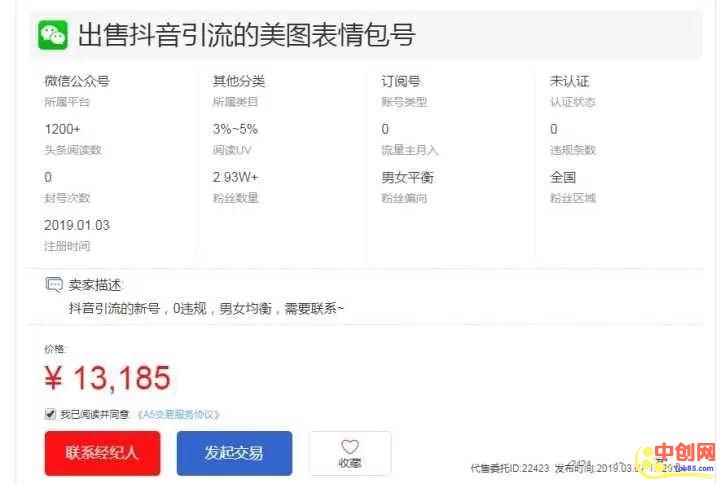
Task: Click the 其他分类 category value
Action: [x=239, y=81]
